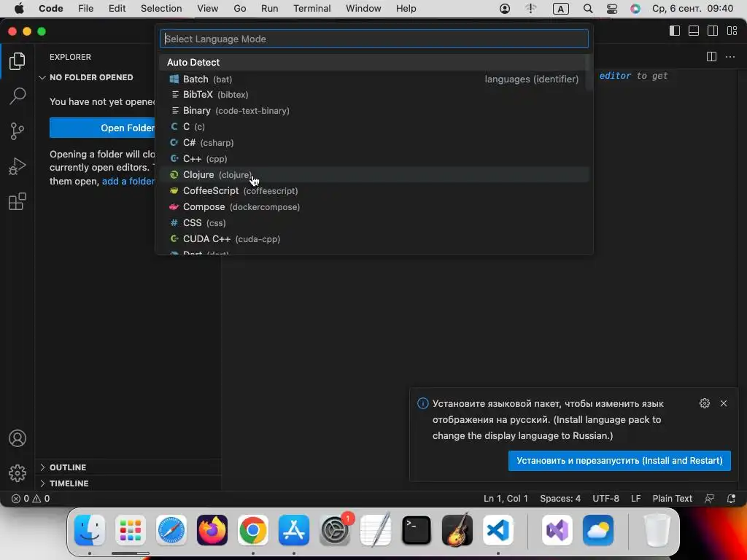Open Visual Studio Code Dock icon
747x560 pixels.
[x=498, y=530]
